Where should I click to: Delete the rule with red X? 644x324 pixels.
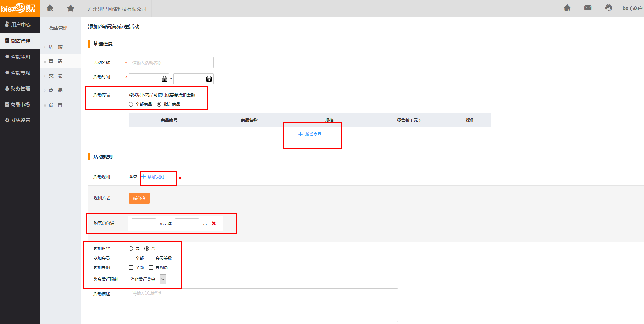pyautogui.click(x=214, y=223)
